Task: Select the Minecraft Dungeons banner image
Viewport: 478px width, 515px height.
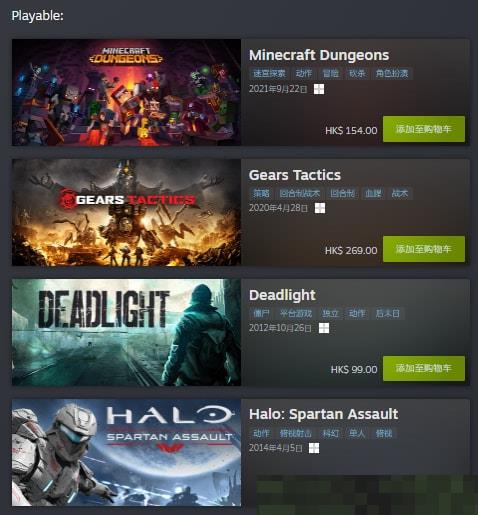Action: pos(126,92)
